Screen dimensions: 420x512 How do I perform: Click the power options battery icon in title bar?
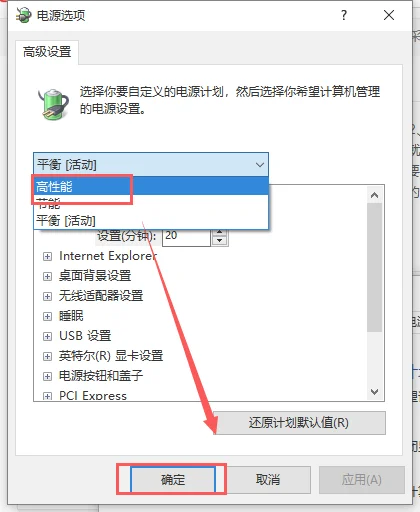pos(23,15)
